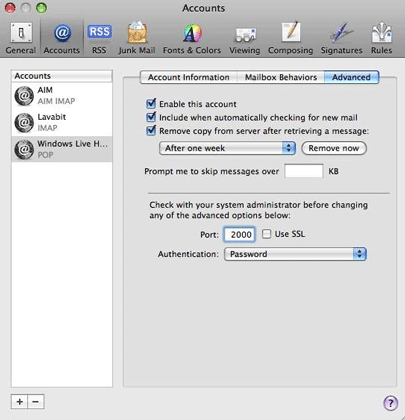
Task: Open the RSS preferences icon
Action: point(99,38)
